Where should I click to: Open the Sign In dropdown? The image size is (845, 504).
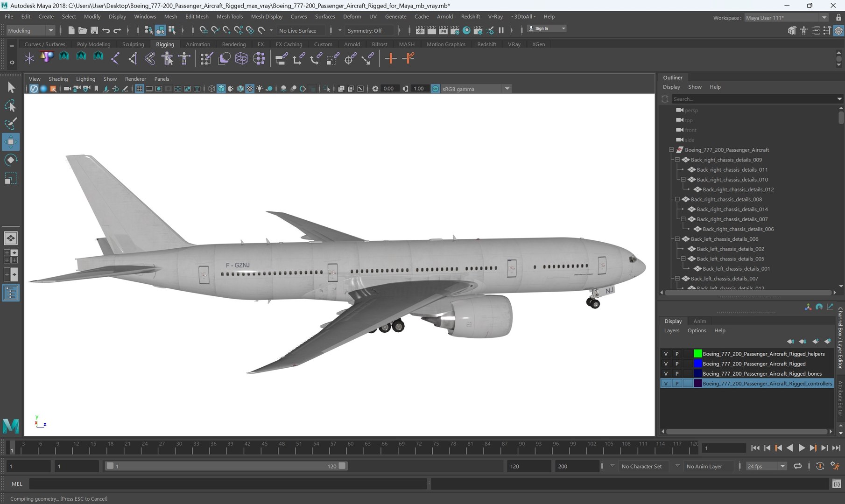coord(547,28)
